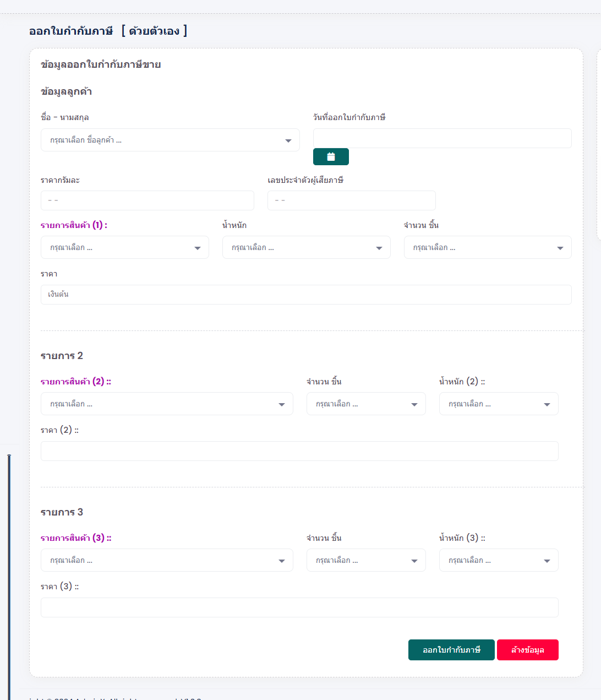Open จำนวน ชิ้น dropdown under รายการ 2

(366, 404)
